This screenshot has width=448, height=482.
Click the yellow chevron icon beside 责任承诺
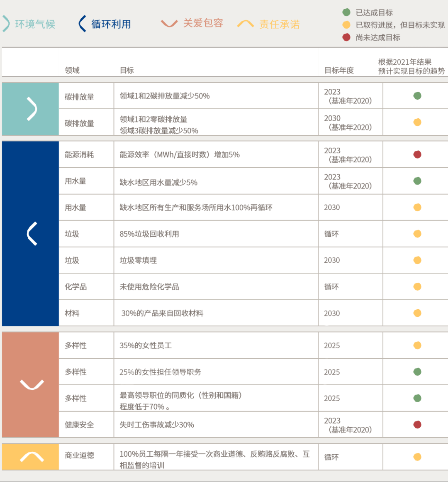(245, 24)
